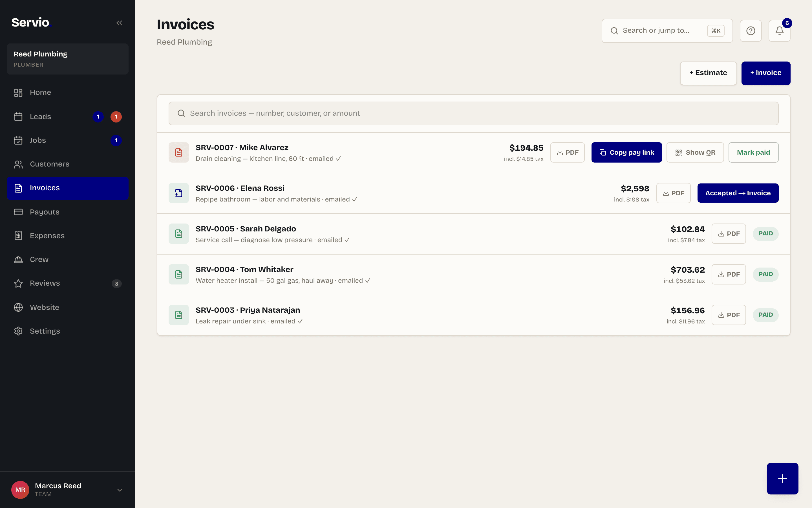Open Settings in sidebar
The height and width of the screenshot is (508, 812).
67,331
